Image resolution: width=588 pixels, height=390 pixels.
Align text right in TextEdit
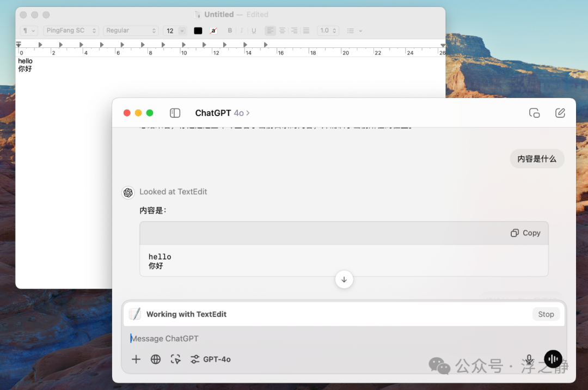click(x=295, y=31)
